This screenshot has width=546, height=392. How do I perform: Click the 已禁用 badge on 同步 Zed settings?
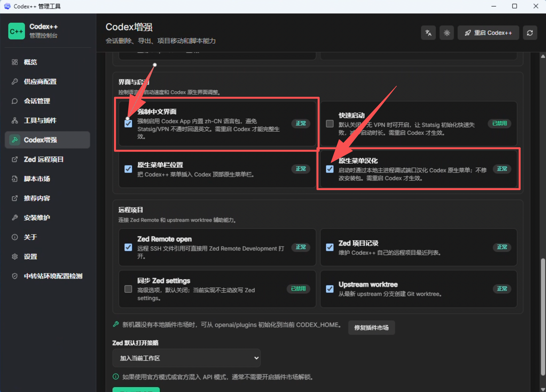tap(298, 289)
